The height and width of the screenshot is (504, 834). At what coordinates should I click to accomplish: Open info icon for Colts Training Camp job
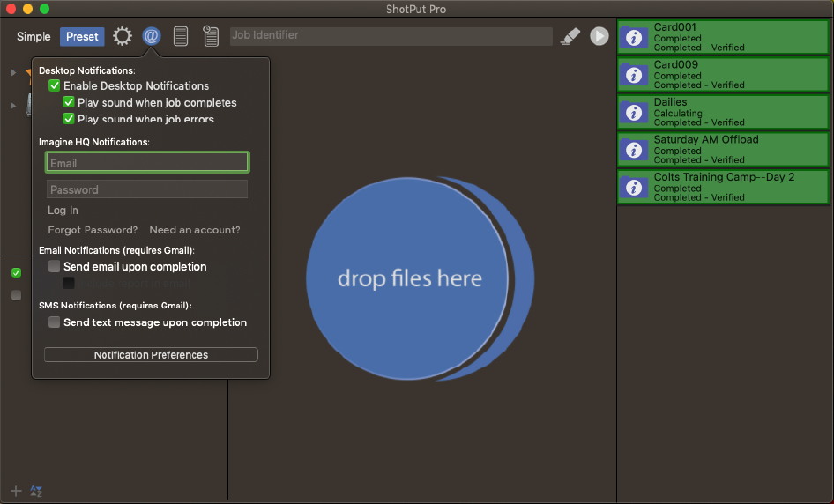tap(634, 187)
